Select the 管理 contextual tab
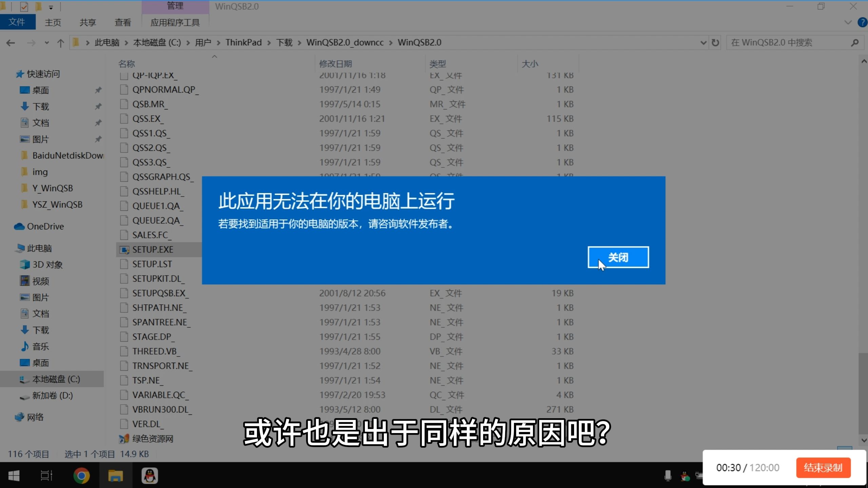The image size is (868, 488). [175, 6]
